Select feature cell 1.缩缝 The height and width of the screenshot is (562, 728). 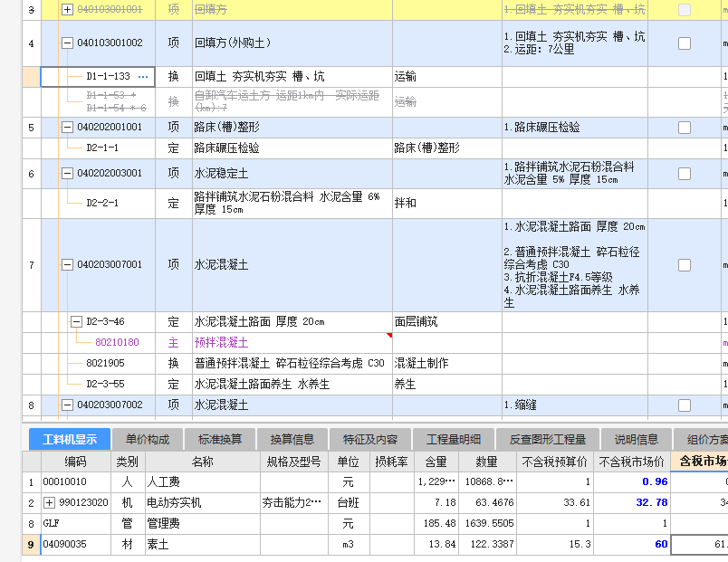tap(575, 405)
